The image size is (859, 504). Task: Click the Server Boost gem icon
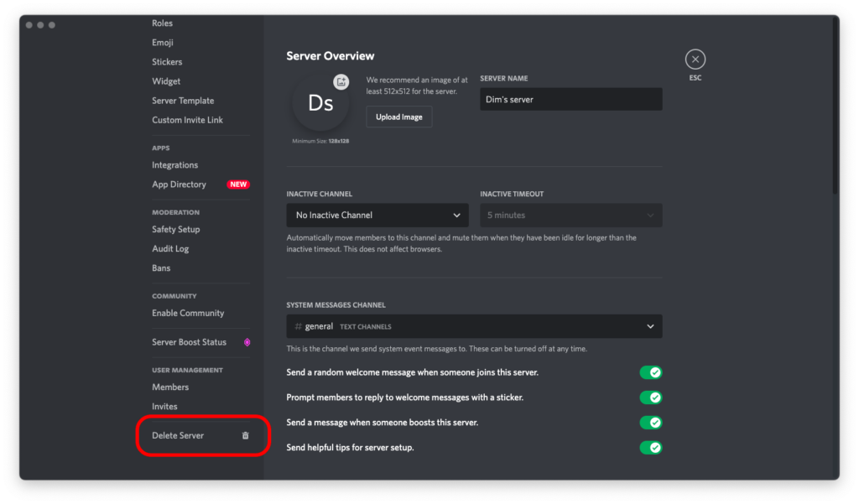click(247, 342)
